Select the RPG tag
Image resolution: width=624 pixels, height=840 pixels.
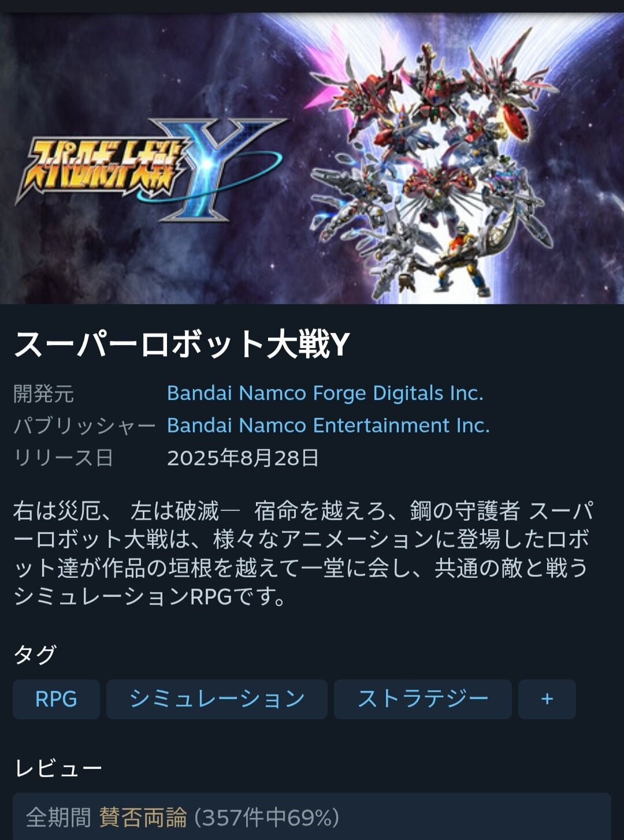click(56, 699)
